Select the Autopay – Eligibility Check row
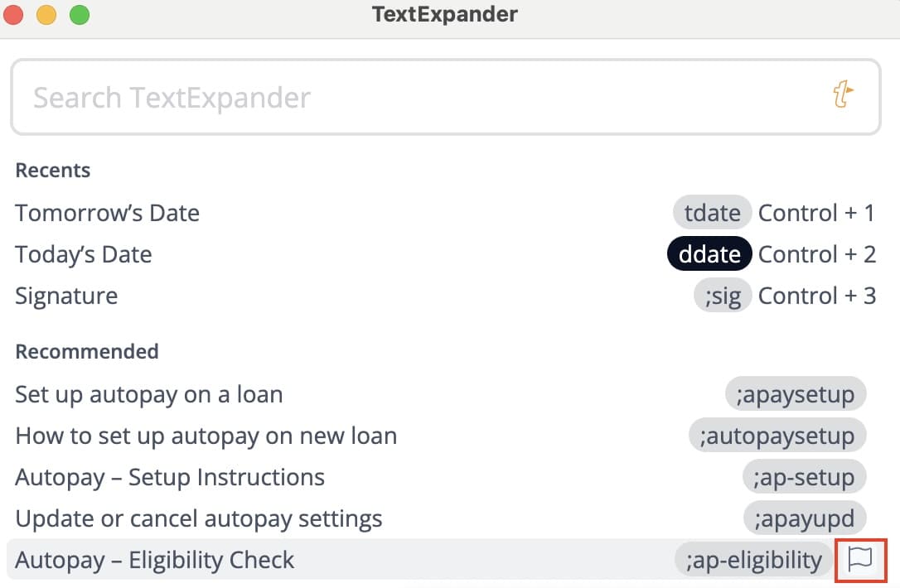Image resolution: width=900 pixels, height=588 pixels. [155, 560]
